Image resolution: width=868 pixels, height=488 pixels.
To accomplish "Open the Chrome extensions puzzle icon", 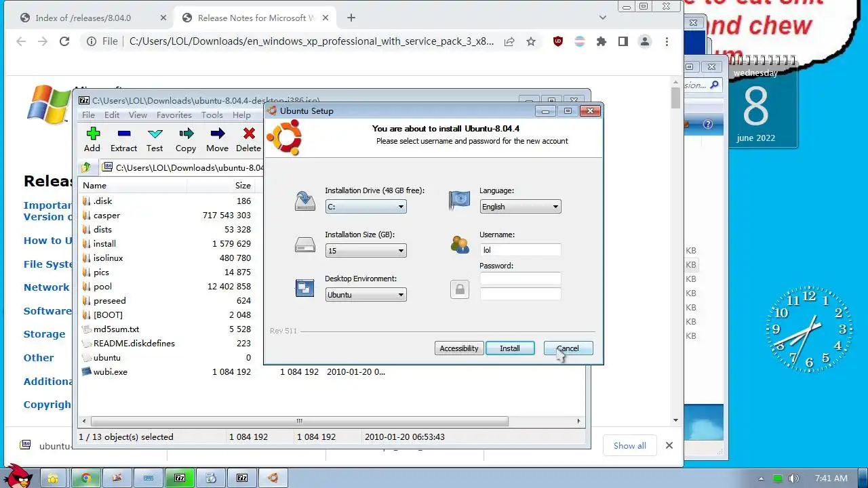I will coord(601,41).
